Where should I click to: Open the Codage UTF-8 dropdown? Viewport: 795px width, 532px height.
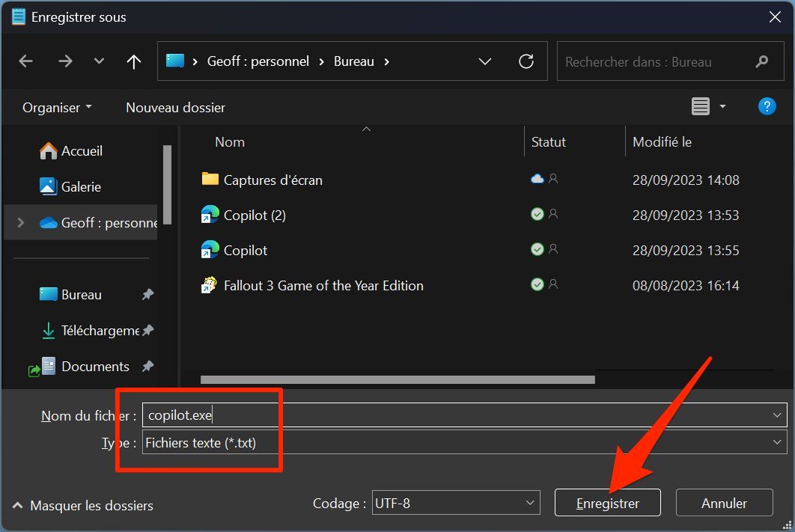(456, 503)
